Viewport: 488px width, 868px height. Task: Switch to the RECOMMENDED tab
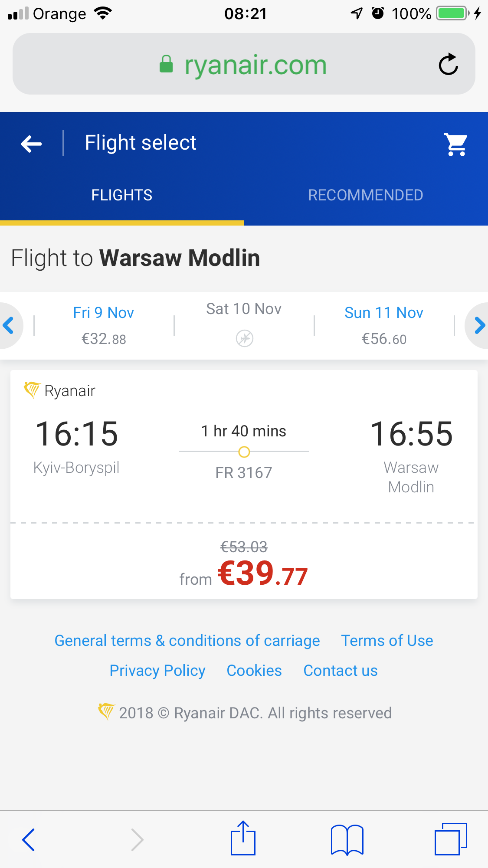click(x=366, y=195)
